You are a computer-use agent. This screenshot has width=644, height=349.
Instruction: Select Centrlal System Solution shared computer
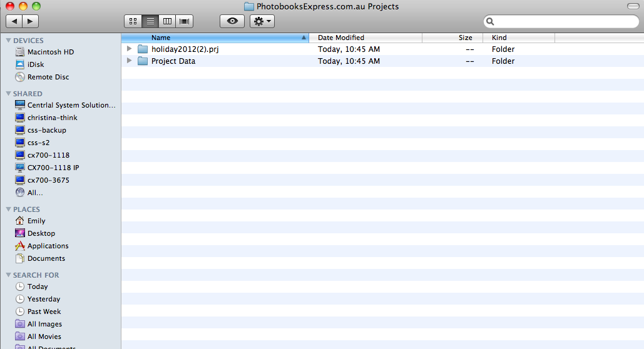(65, 105)
